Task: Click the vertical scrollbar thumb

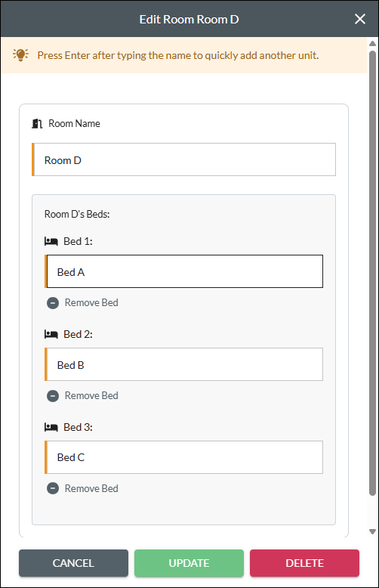Action: 372,273
